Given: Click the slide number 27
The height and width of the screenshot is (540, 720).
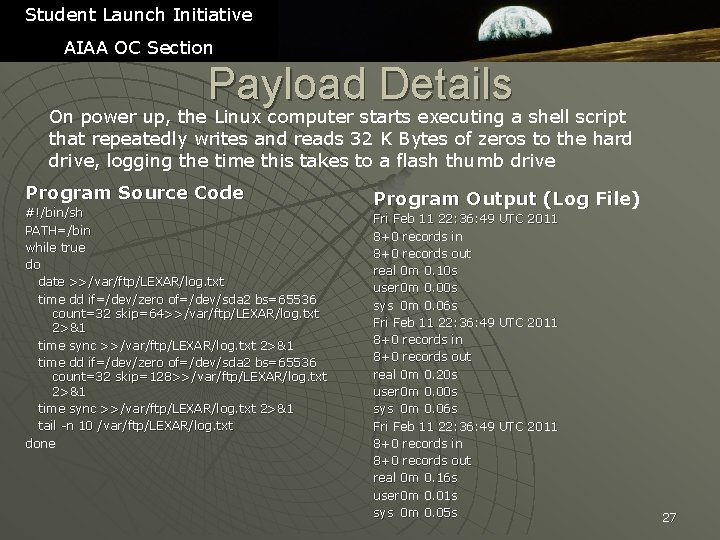Looking at the screenshot, I should (669, 518).
